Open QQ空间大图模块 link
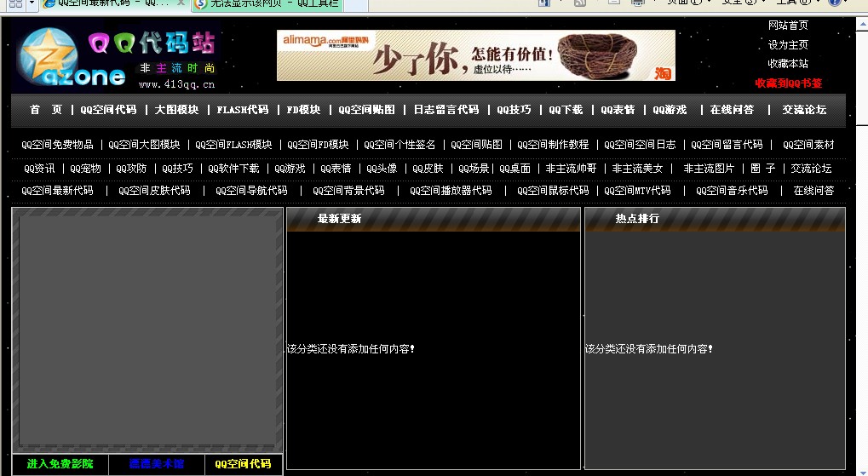This screenshot has height=476, width=868. click(144, 145)
